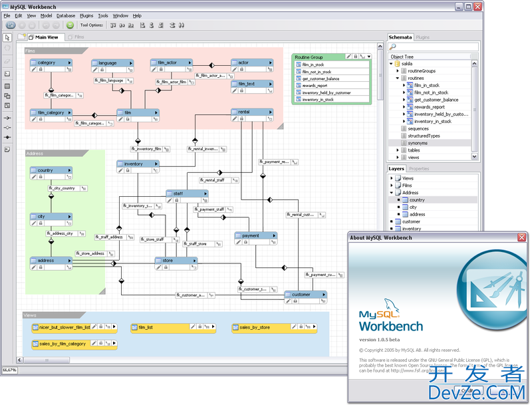Click edit pencil on sales_by_store view
This screenshot has height=407, width=532.
tap(294, 327)
